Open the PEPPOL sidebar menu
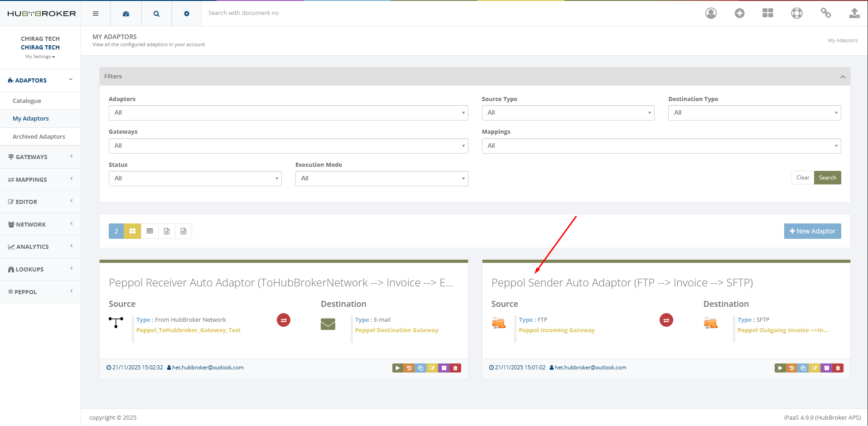The width and height of the screenshot is (868, 426). [x=40, y=292]
